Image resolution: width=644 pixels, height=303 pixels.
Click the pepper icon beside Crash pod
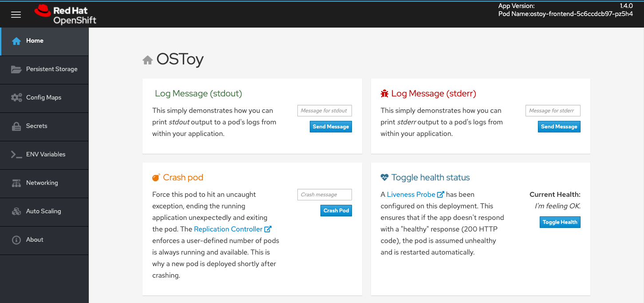click(x=156, y=177)
